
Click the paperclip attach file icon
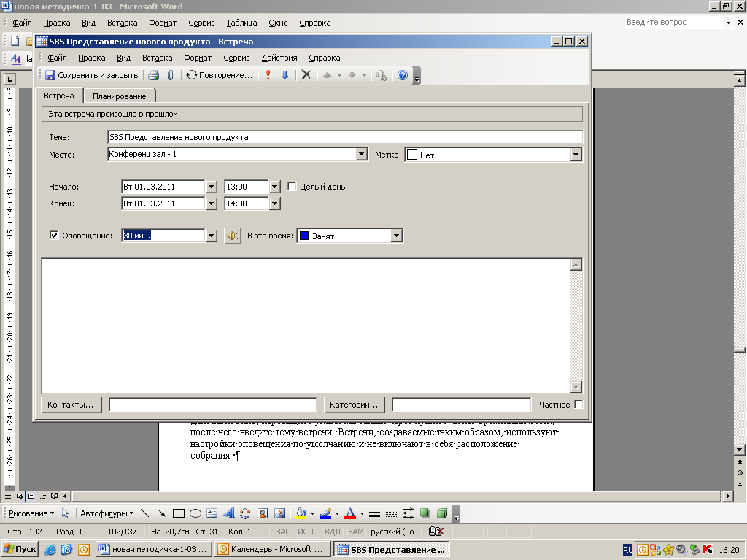pos(170,75)
